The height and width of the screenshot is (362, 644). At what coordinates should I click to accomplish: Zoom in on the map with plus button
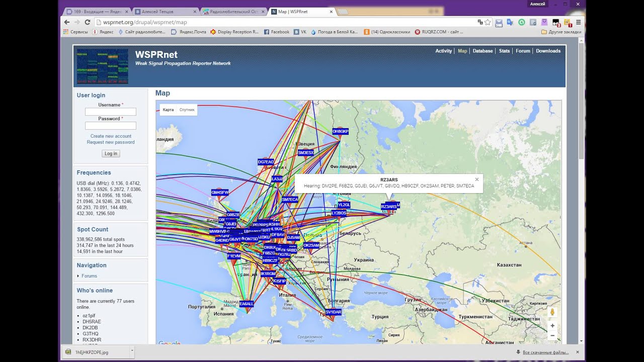click(x=552, y=326)
